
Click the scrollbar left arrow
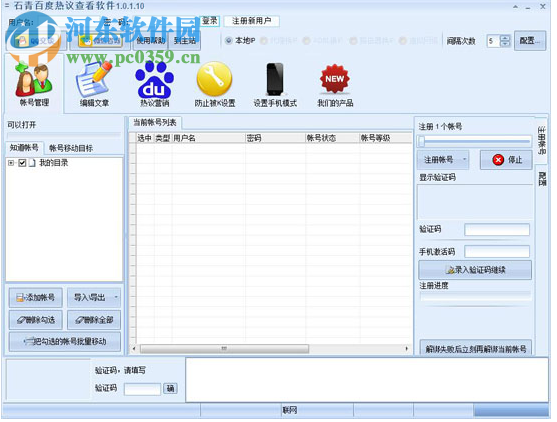[x=134, y=349]
